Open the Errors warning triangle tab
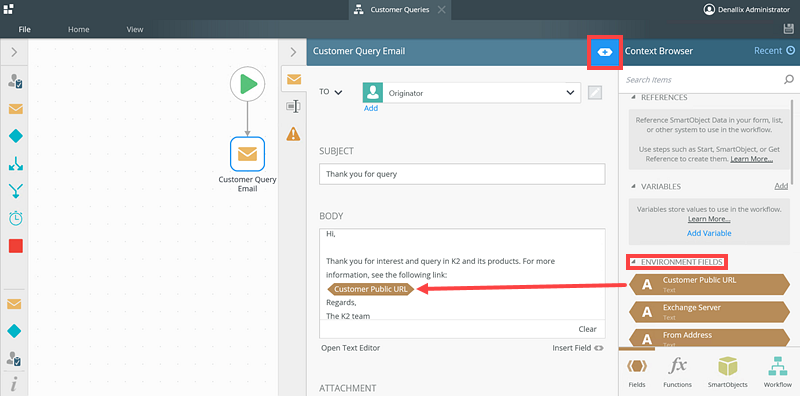This screenshot has height=396, width=800. click(x=293, y=134)
